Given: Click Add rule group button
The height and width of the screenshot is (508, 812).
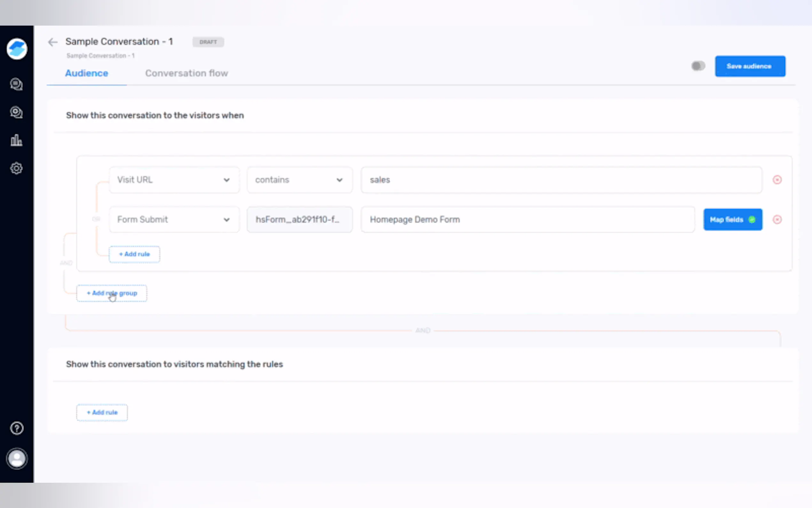Looking at the screenshot, I should point(112,293).
